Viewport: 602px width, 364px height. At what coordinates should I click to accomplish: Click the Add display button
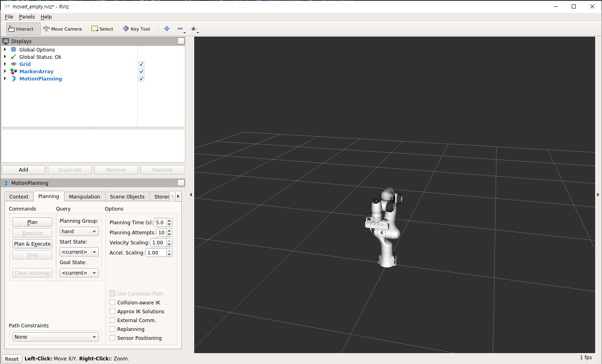(23, 170)
